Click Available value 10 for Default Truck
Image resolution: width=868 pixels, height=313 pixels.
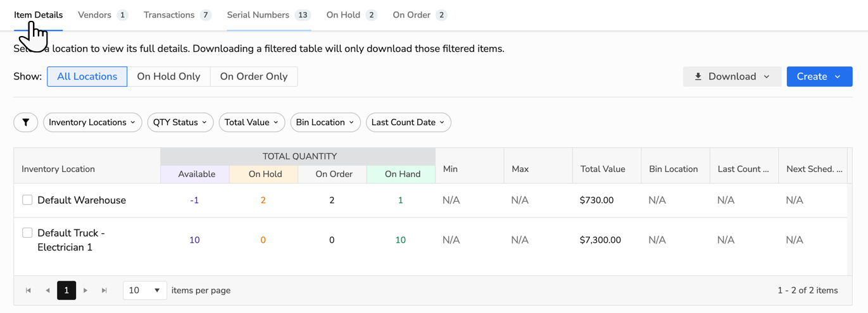(x=194, y=240)
